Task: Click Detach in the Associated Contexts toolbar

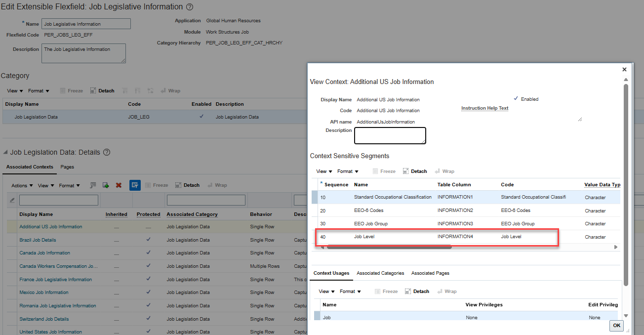Action: point(188,185)
